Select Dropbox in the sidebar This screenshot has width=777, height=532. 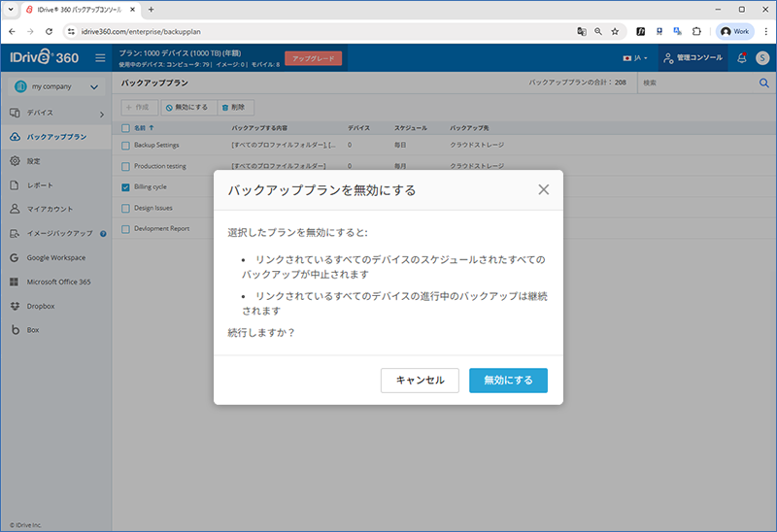coord(40,306)
